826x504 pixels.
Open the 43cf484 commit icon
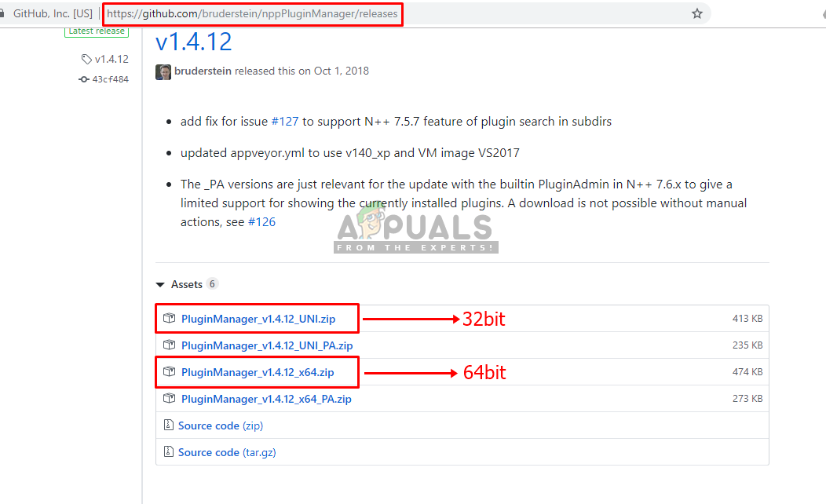(84, 79)
